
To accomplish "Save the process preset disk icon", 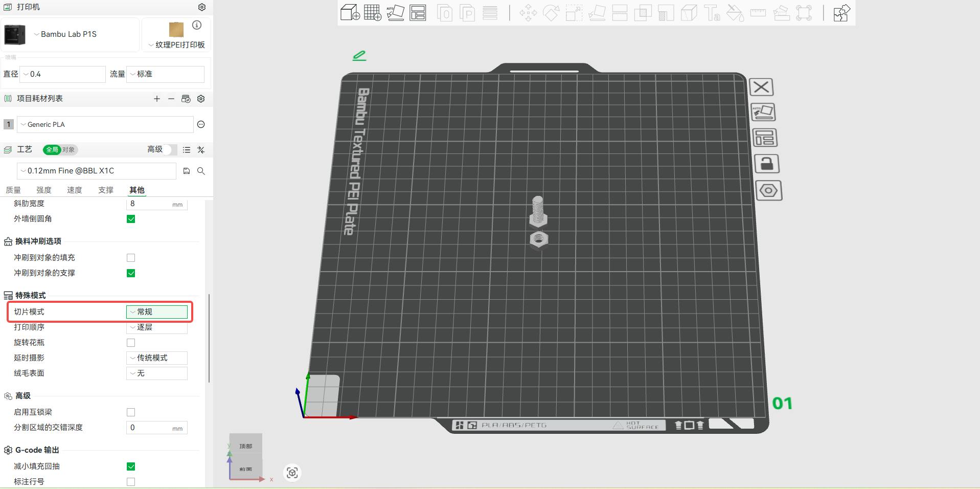I will coord(187,171).
